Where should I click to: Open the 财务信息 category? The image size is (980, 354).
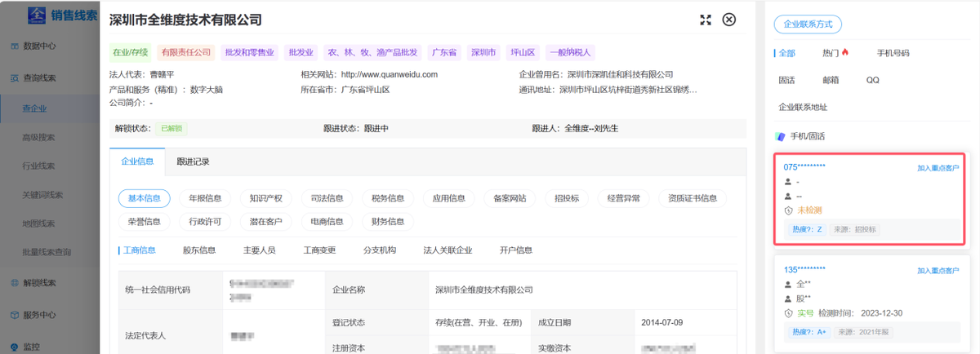pyautogui.click(x=387, y=221)
